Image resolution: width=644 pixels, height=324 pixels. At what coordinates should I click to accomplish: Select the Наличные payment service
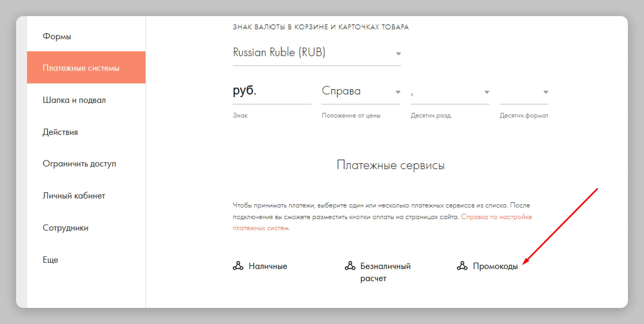point(267,266)
